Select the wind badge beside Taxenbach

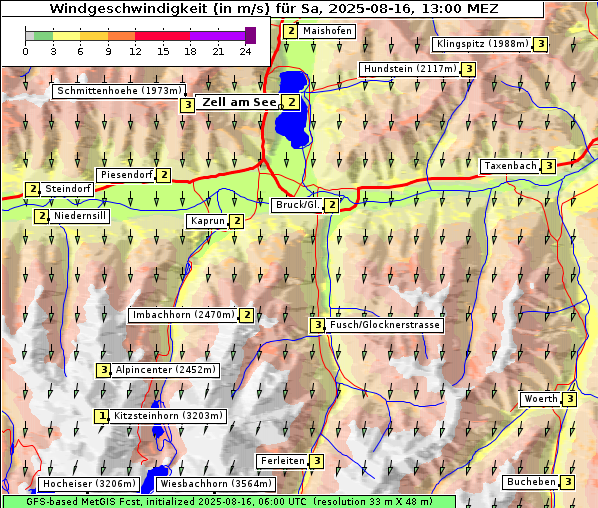coord(548,166)
